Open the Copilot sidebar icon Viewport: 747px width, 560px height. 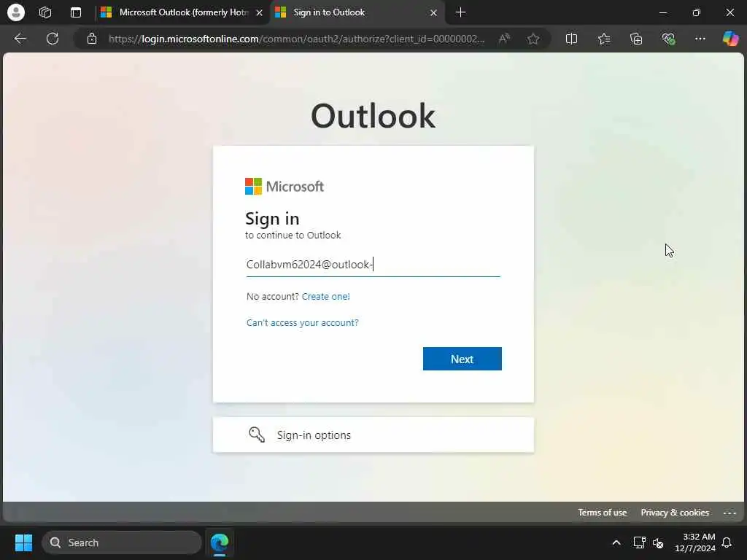[x=730, y=39]
